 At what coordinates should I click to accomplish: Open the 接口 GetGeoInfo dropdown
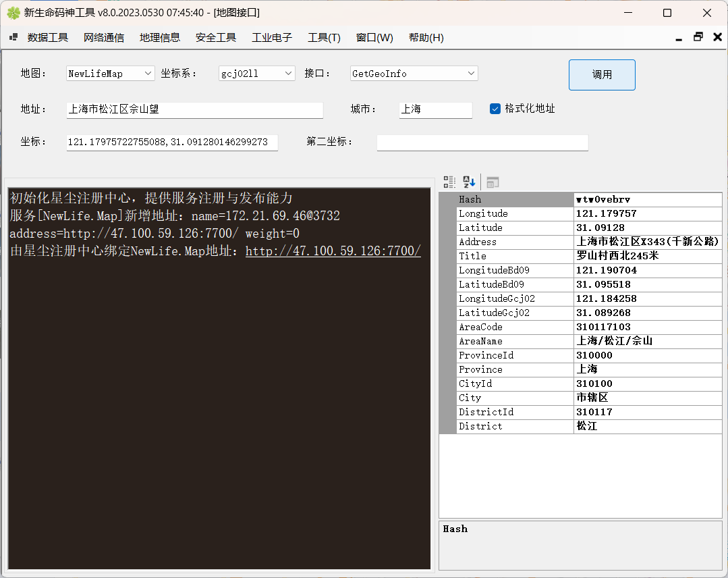coord(414,74)
